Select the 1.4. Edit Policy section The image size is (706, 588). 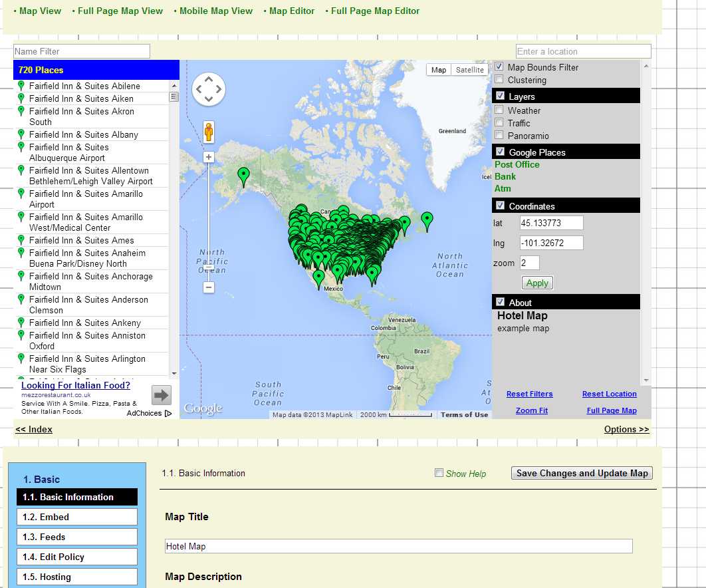pos(77,557)
